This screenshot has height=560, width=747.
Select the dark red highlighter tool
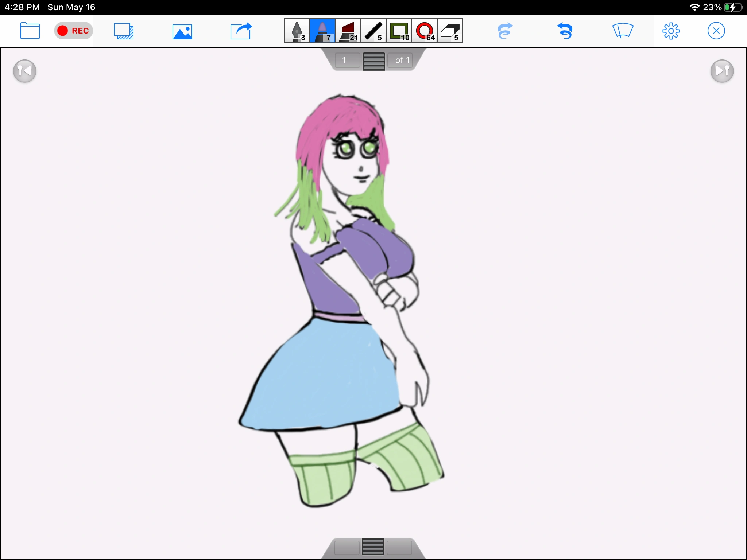(348, 31)
